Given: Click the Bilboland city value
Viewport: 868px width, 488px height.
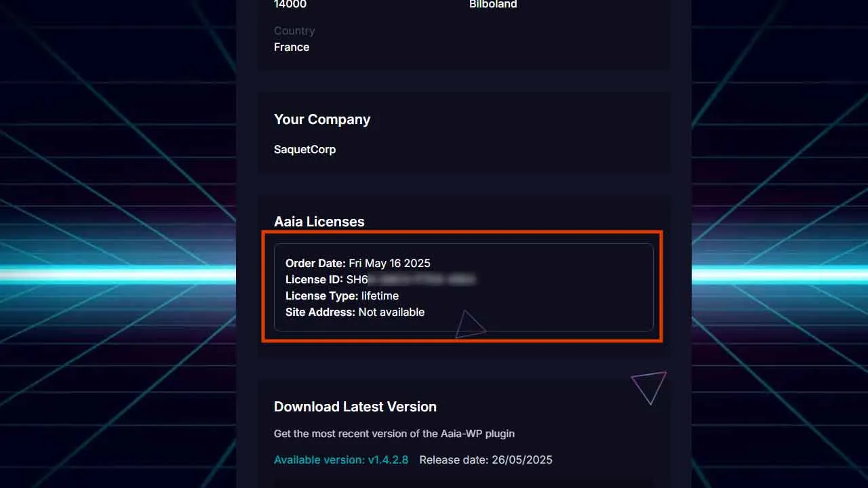Looking at the screenshot, I should pos(493,4).
